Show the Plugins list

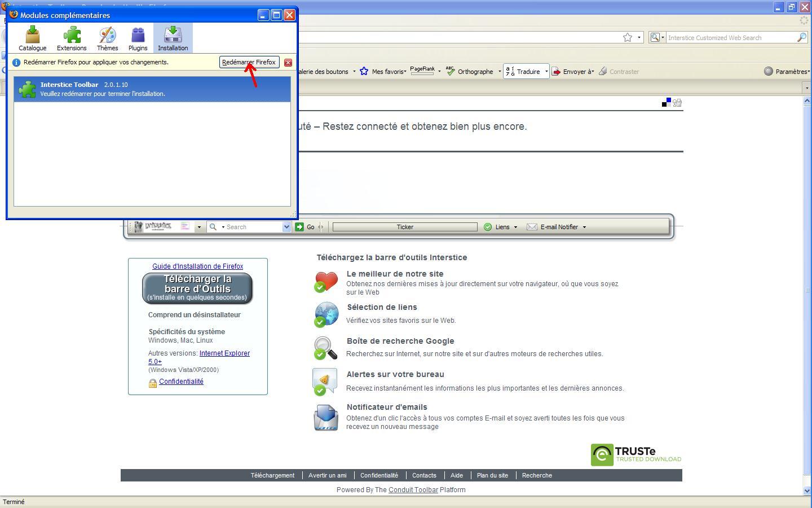tap(138, 38)
